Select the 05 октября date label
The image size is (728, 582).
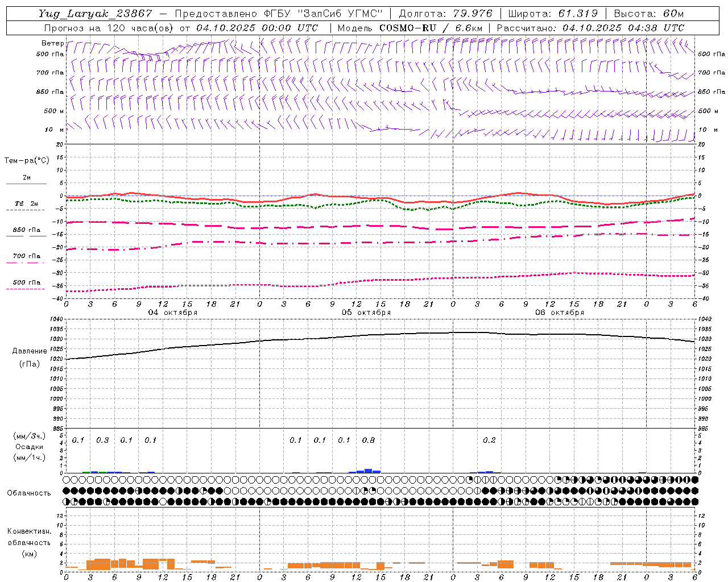tap(366, 313)
